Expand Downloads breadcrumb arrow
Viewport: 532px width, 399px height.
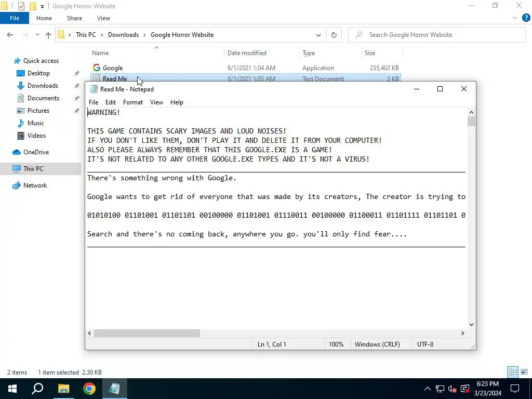pyautogui.click(x=144, y=35)
